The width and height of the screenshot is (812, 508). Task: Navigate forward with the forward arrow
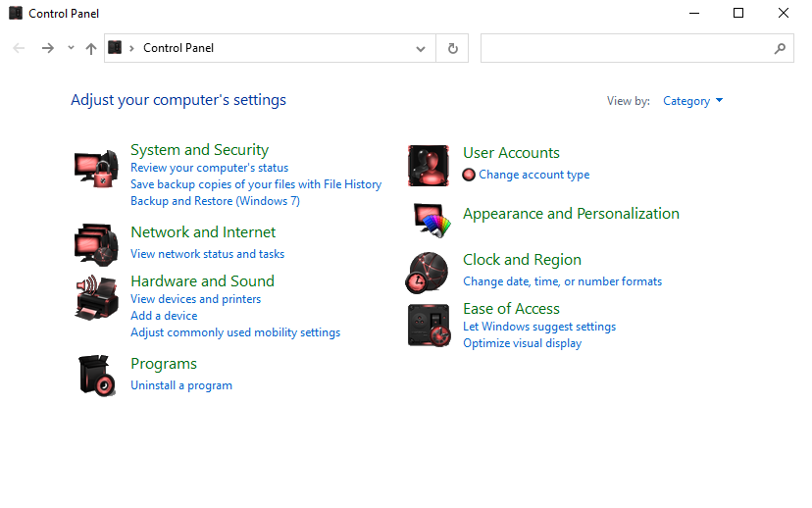point(47,48)
